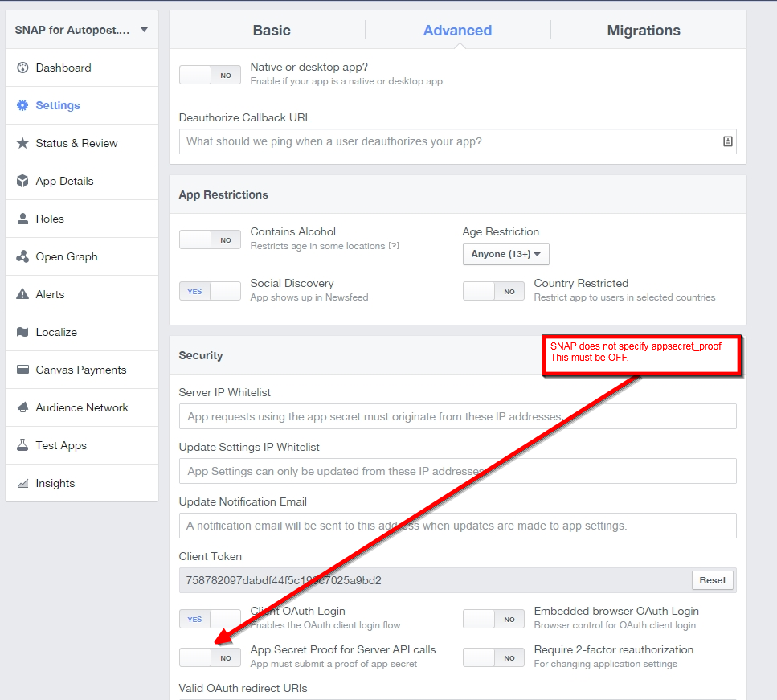
Task: Click the Server IP Whitelist input field
Action: coord(457,416)
